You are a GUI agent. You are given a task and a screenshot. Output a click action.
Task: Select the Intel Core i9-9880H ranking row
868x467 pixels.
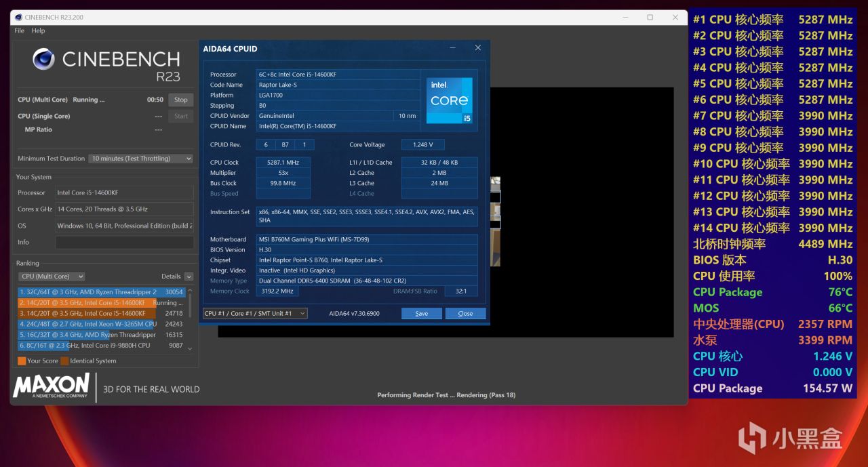(x=102, y=346)
